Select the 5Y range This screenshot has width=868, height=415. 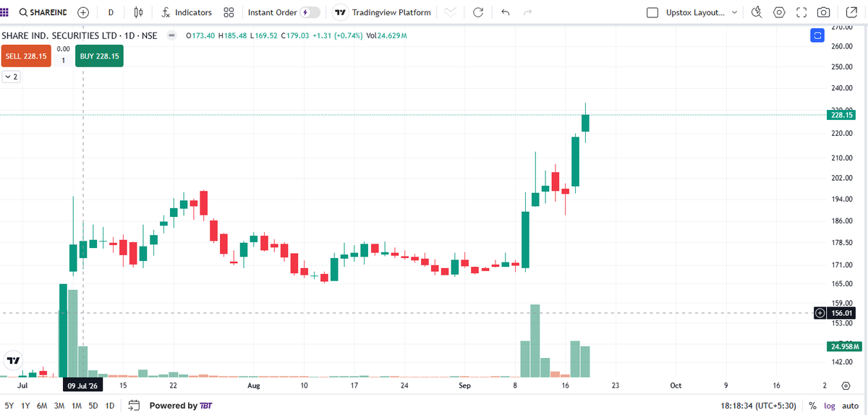pos(9,406)
